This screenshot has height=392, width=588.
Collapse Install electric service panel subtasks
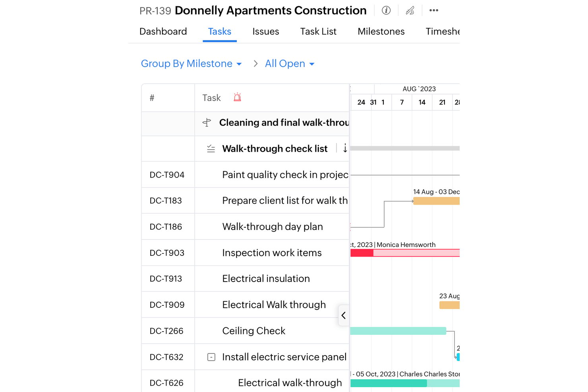[211, 357]
